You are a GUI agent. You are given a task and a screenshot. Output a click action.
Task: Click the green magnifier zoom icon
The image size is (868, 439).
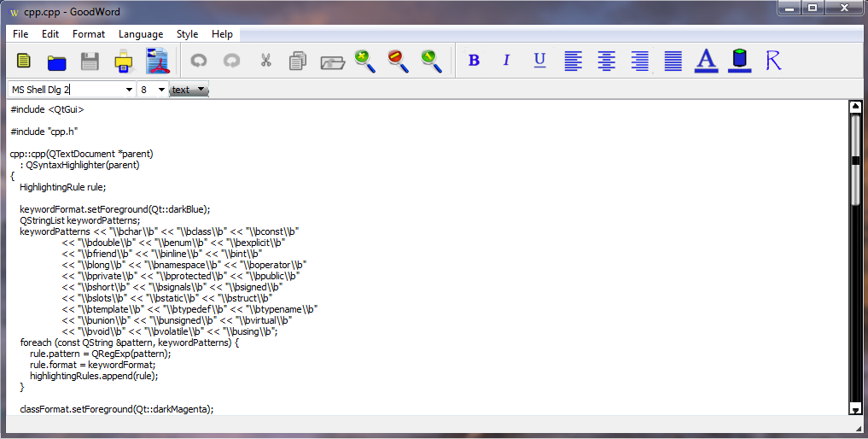[364, 61]
